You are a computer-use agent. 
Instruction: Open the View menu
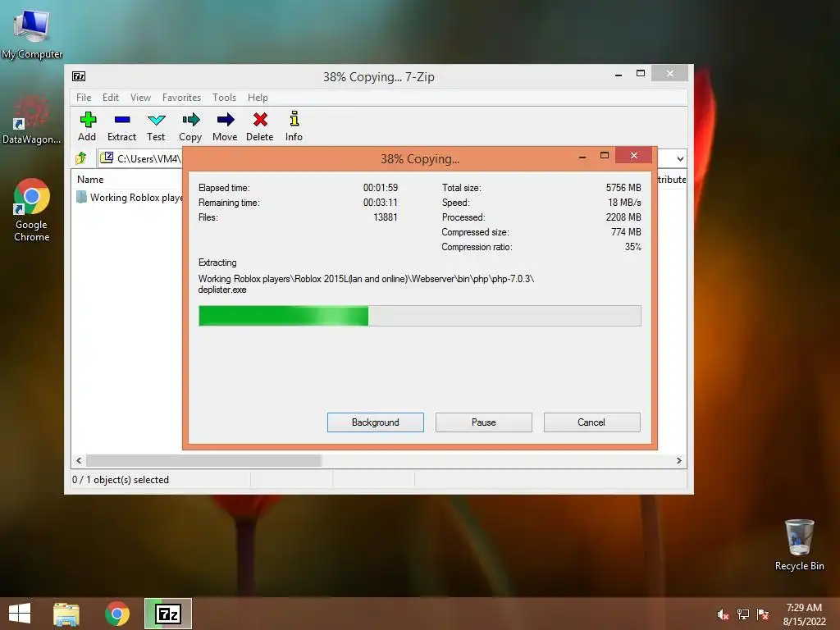pyautogui.click(x=140, y=98)
